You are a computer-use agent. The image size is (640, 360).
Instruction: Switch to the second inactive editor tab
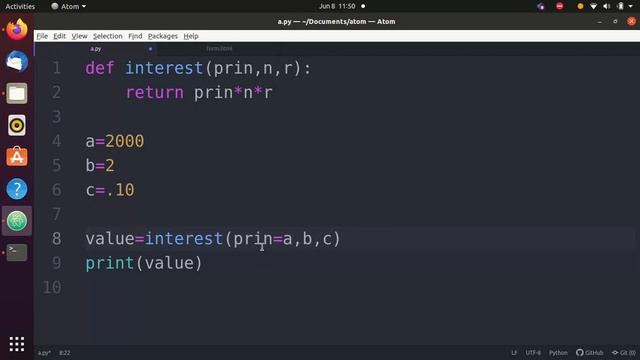[x=219, y=49]
